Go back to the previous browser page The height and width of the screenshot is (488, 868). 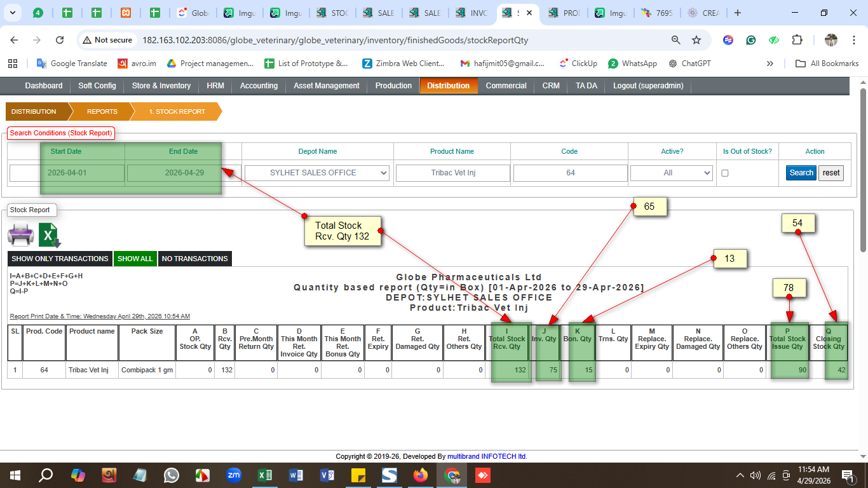[x=14, y=40]
